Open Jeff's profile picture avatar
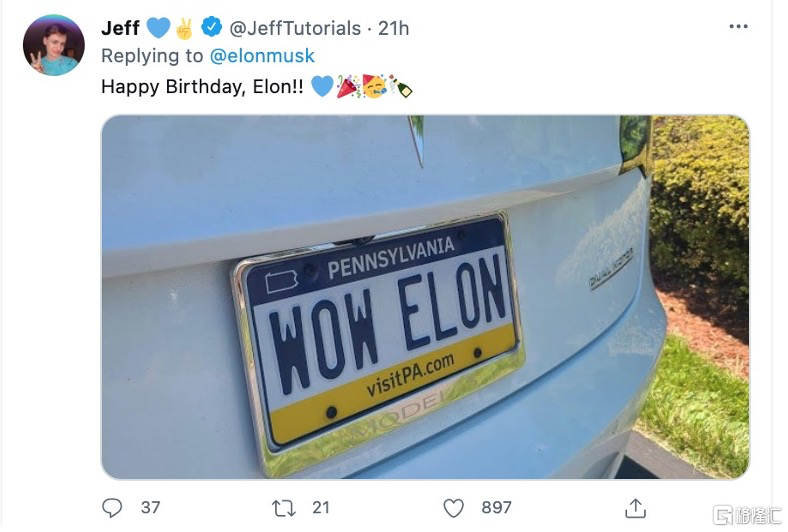788x532 pixels. tap(53, 44)
